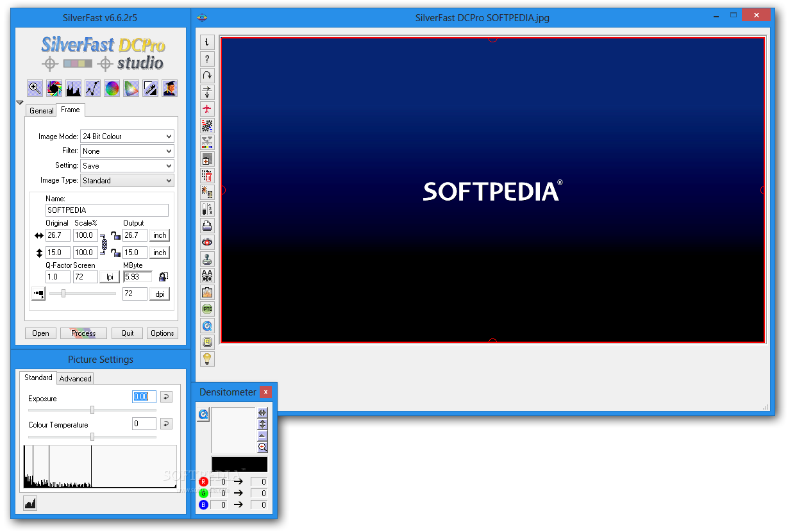Select the highlight/shadow pipette tool
The image size is (788, 532).
151,88
